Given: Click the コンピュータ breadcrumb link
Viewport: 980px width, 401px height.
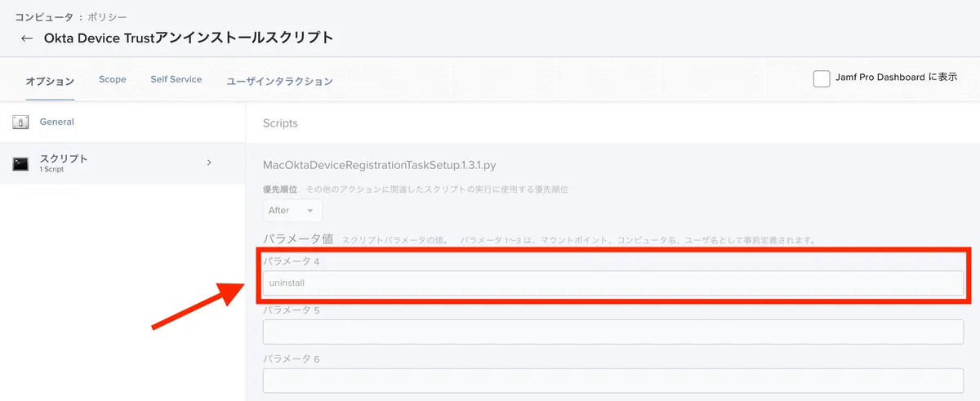Looking at the screenshot, I should [43, 16].
